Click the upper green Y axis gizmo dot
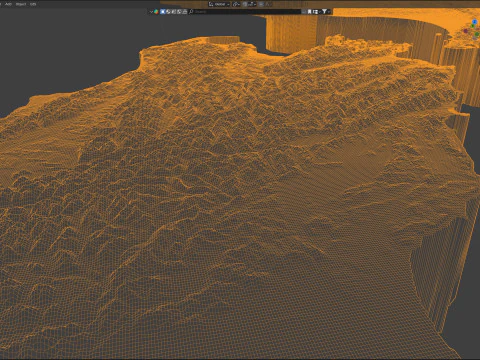The height and width of the screenshot is (360, 480). pos(473,26)
